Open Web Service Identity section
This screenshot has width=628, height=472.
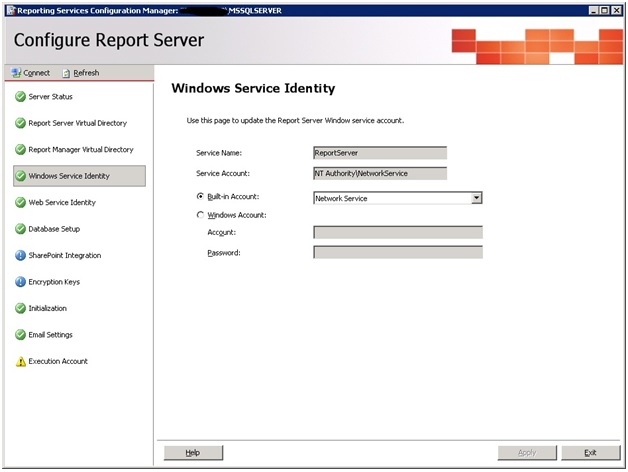tap(62, 202)
